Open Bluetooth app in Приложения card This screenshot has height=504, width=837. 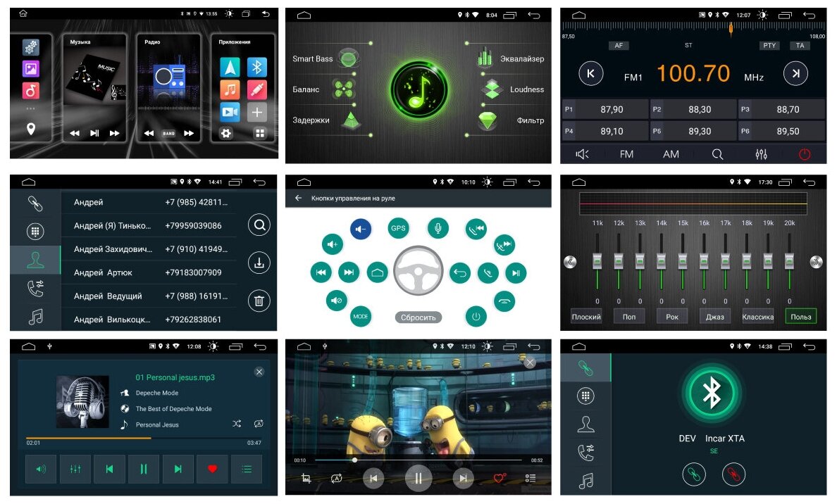(x=256, y=67)
